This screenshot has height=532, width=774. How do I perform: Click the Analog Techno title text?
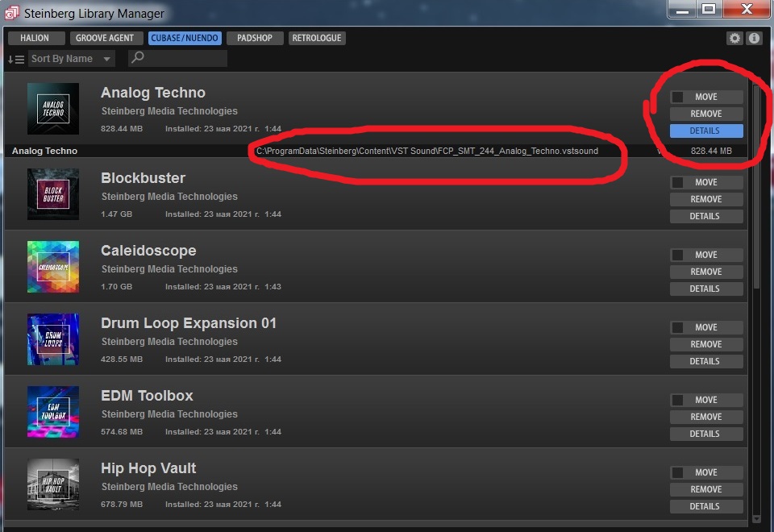153,93
